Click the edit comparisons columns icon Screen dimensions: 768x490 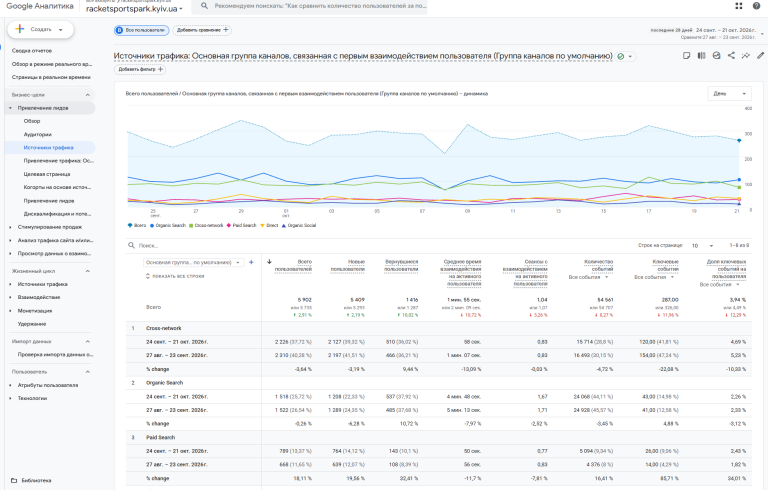701,56
